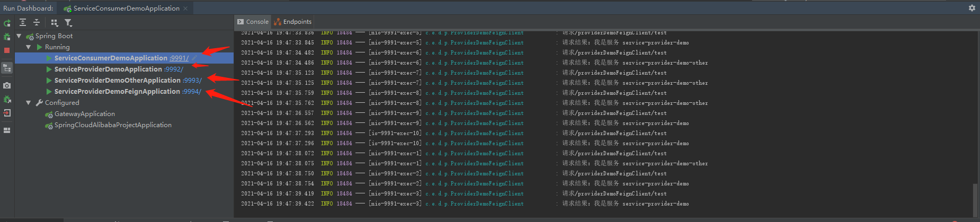Select SpringCloudAlibabaProjectApplication configuration
This screenshot has height=222, width=980.
coord(113,125)
